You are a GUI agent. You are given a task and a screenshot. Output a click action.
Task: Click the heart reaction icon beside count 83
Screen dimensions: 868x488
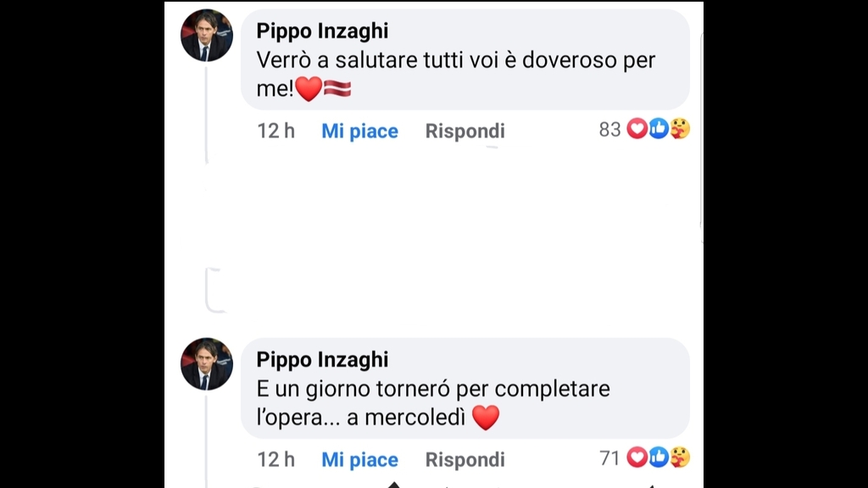pos(637,129)
